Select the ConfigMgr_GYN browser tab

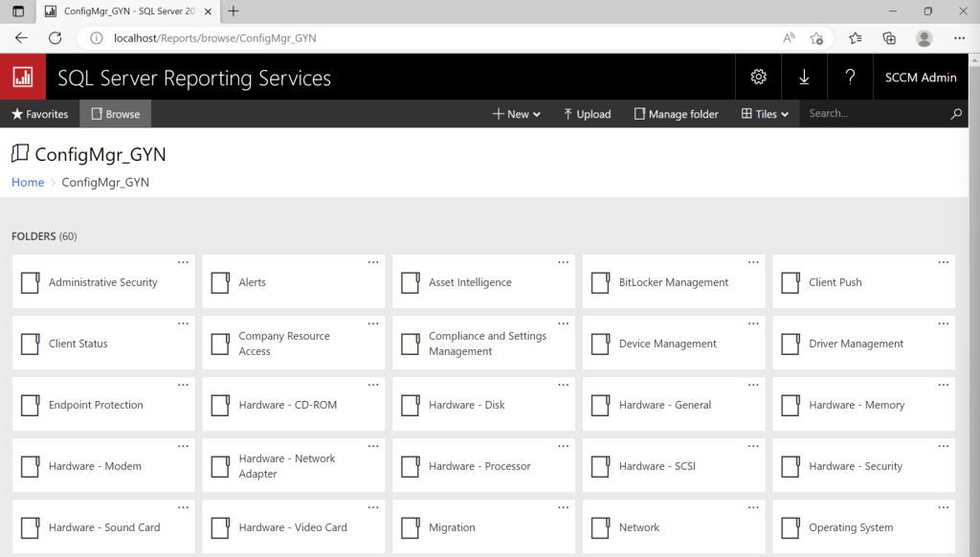tap(129, 11)
